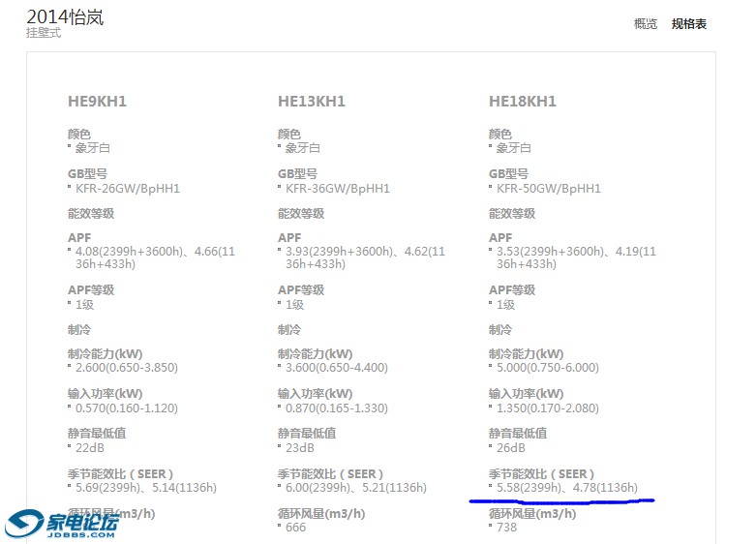756x544 pixels.
Task: Select input power 0.870(0.165-1.330)
Action: [x=337, y=408]
